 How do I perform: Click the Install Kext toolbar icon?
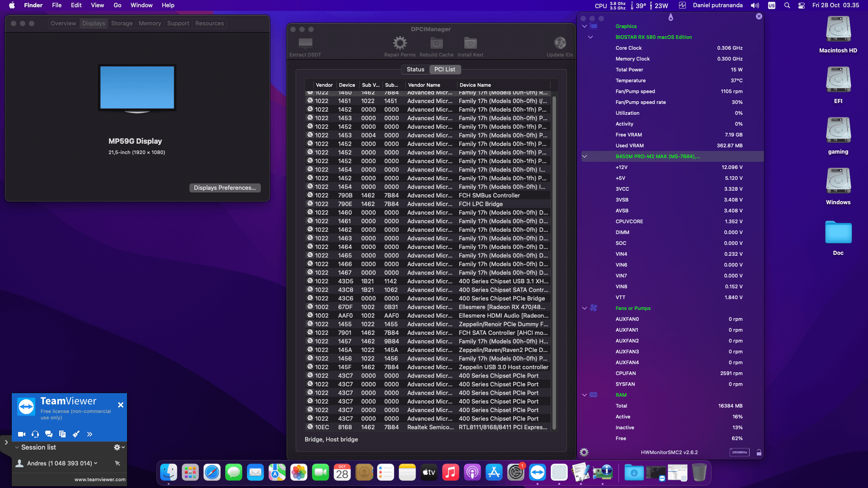coord(470,43)
